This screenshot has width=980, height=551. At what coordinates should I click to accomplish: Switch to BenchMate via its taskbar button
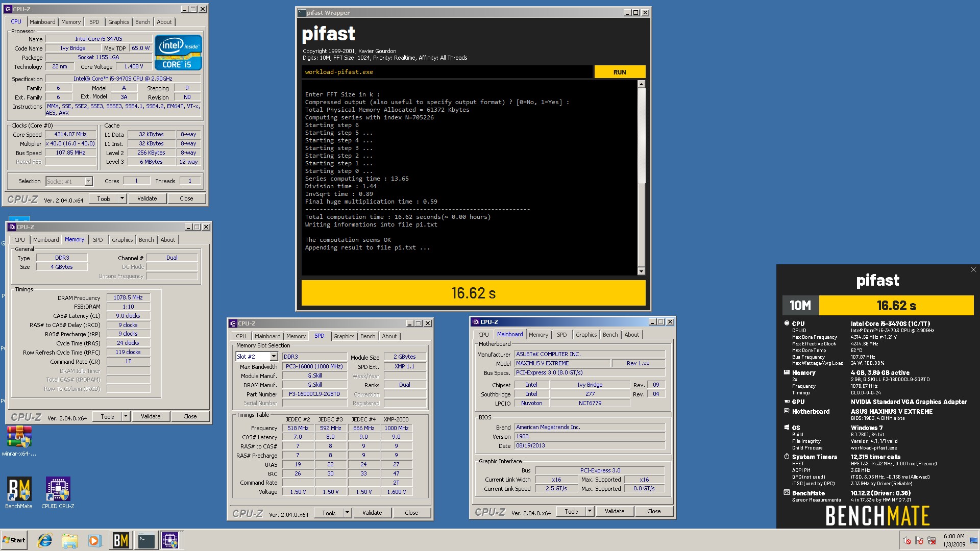pyautogui.click(x=120, y=540)
